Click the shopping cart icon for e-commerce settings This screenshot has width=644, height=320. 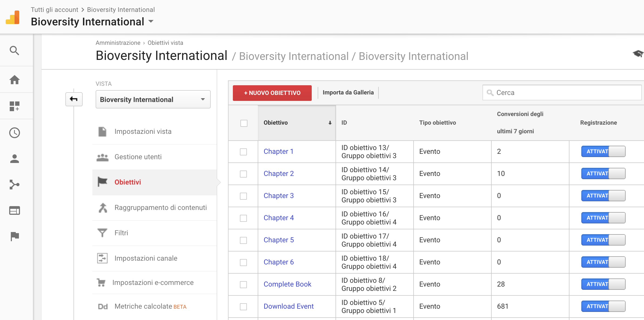[x=101, y=282]
